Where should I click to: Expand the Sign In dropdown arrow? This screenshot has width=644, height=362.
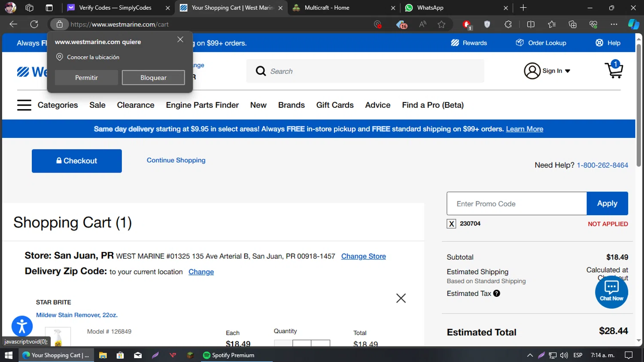click(568, 71)
